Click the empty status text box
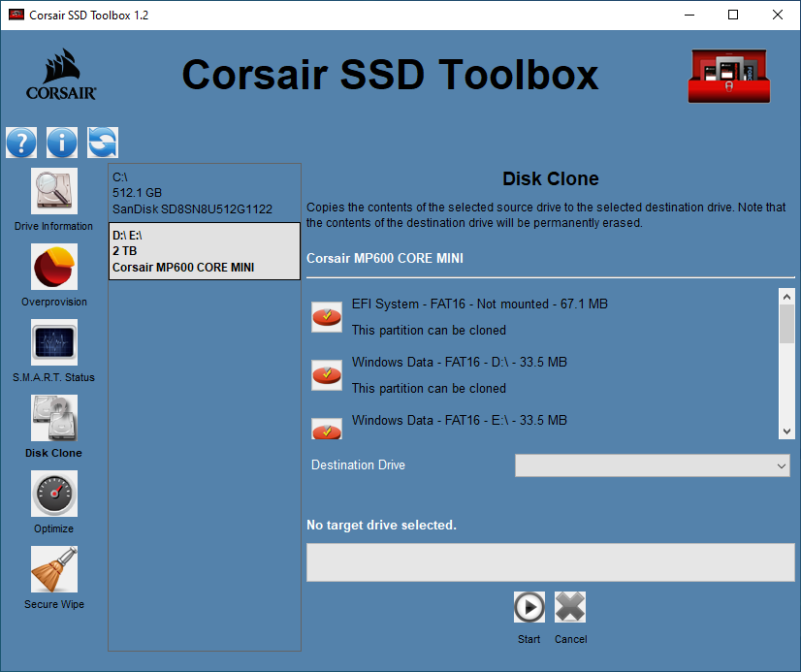801x672 pixels. point(550,562)
